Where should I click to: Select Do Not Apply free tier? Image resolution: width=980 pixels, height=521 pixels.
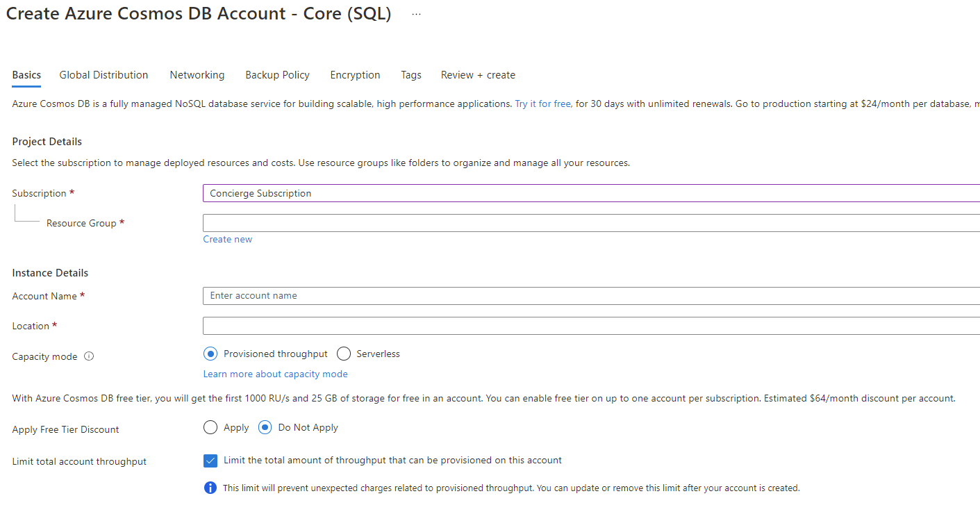265,427
